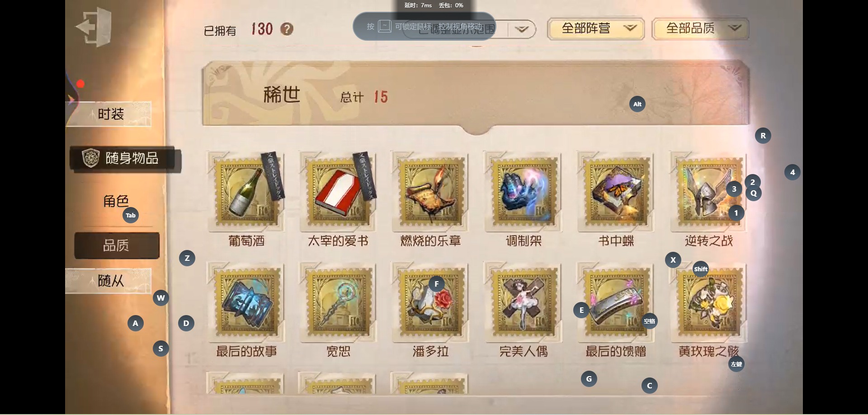Screen dimensions: 868x415
Task: Choose the 燃烧的乐章 burning scroll item
Action: click(x=430, y=192)
